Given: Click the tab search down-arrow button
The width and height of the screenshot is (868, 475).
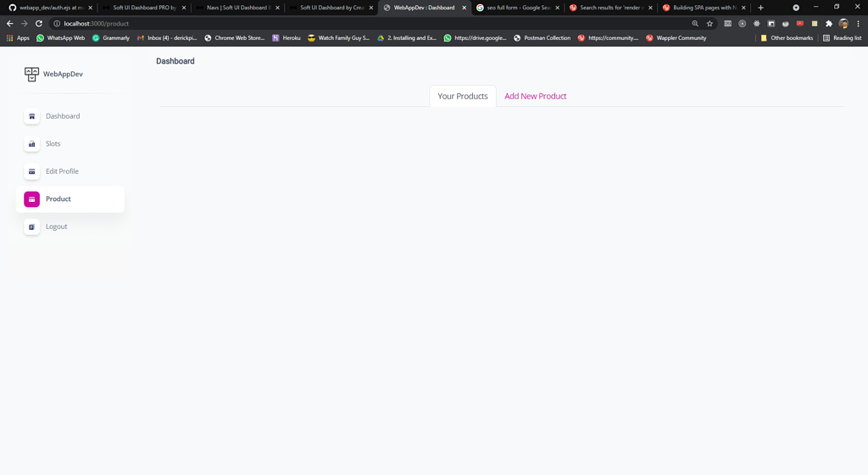Looking at the screenshot, I should coord(796,8).
